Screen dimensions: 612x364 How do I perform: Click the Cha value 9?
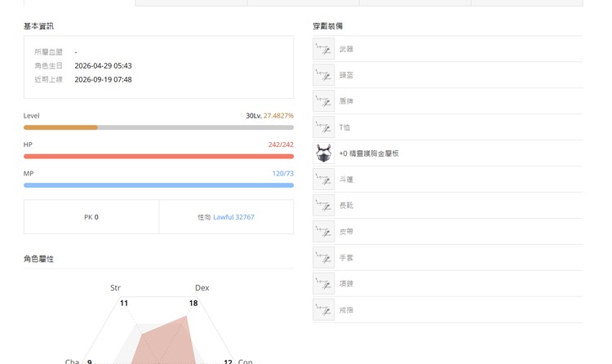coord(90,362)
